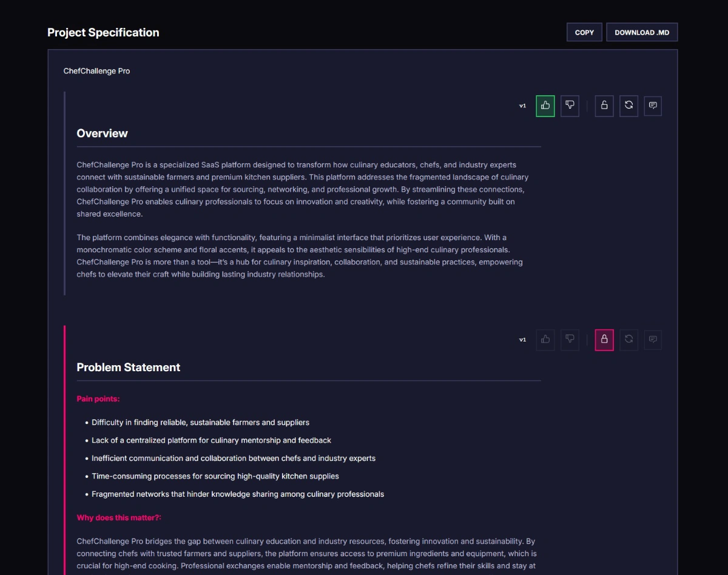Viewport: 728px width, 575px height.
Task: Lock the Overview section with the padlock
Action: pos(604,106)
